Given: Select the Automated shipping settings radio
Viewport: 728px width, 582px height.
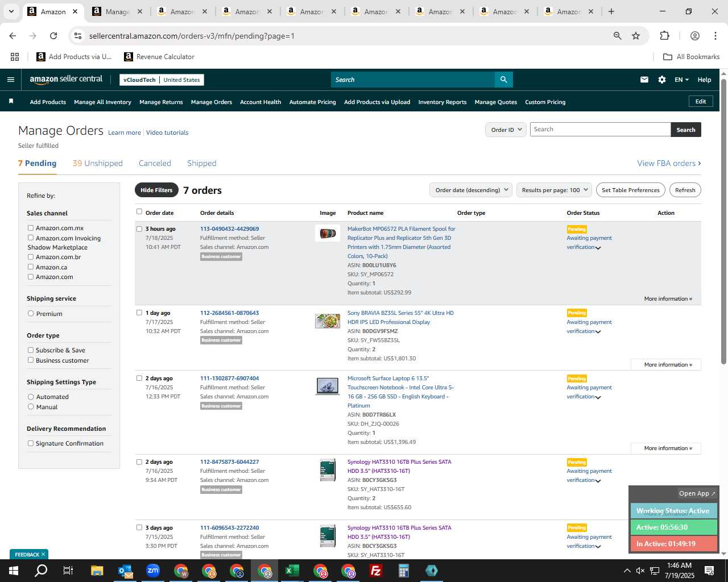Looking at the screenshot, I should (31, 397).
